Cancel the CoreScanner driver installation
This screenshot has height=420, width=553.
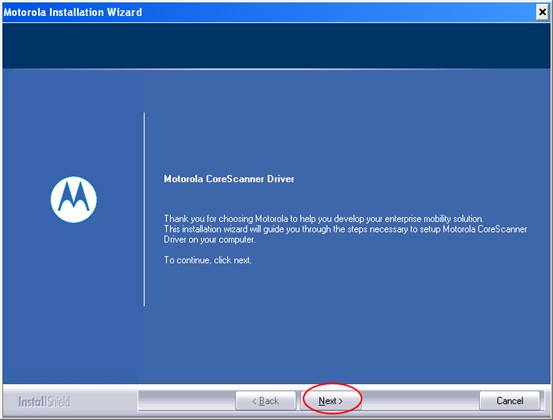[510, 401]
